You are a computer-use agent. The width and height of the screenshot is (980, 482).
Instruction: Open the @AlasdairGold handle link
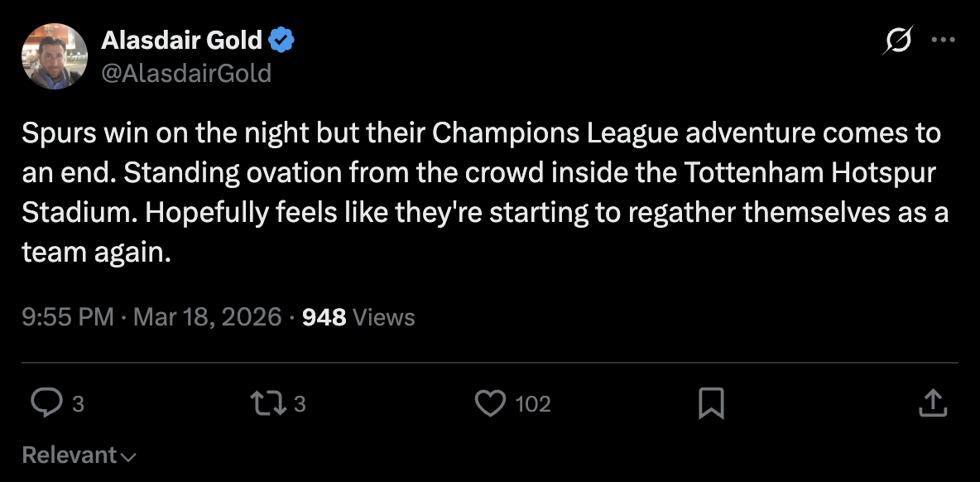pyautogui.click(x=186, y=73)
